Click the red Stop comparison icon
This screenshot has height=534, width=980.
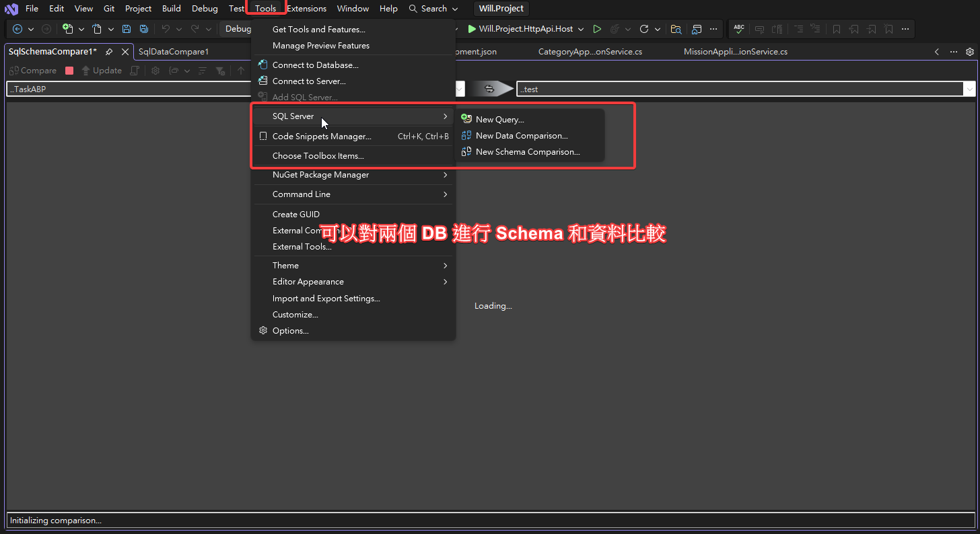point(69,71)
